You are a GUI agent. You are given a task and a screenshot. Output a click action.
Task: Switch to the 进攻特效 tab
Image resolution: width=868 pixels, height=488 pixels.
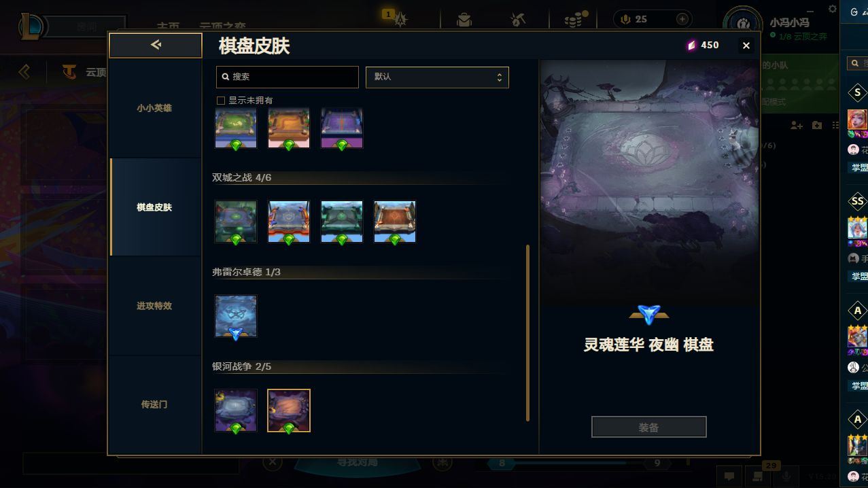click(x=154, y=306)
